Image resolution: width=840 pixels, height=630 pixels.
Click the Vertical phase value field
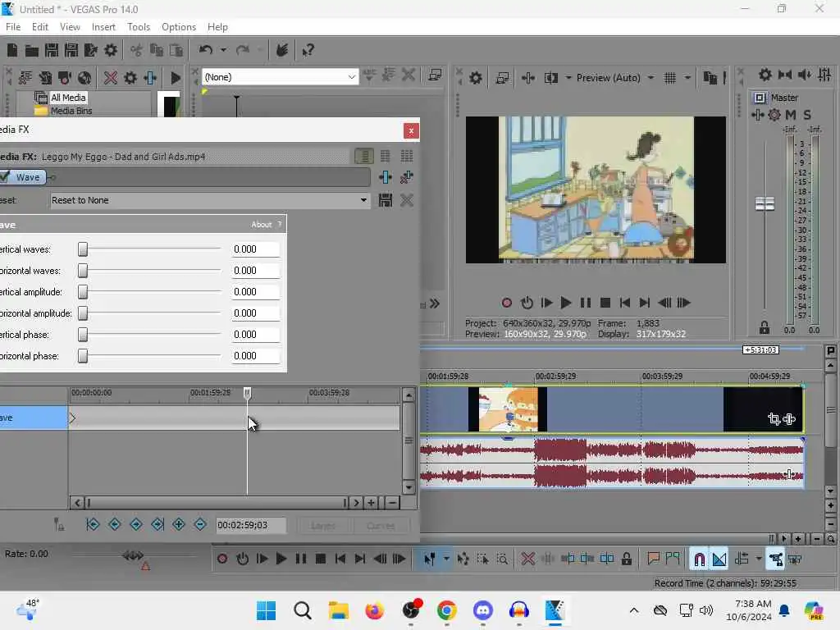(256, 335)
